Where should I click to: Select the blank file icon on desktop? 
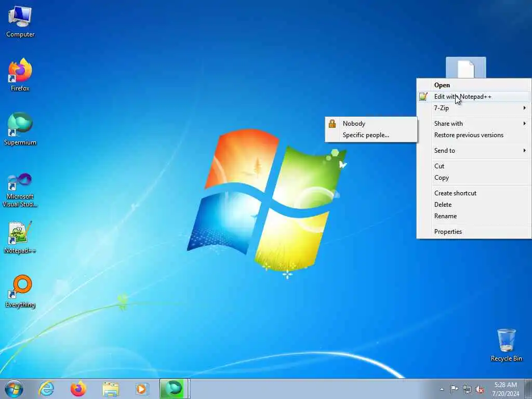pyautogui.click(x=466, y=68)
